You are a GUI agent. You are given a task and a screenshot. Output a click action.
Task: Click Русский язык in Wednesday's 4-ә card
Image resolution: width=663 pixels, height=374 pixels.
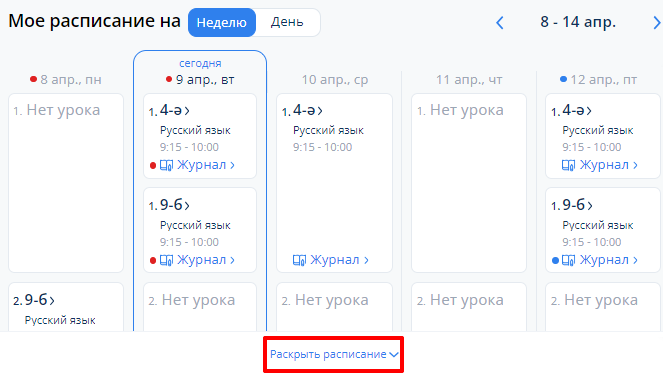tap(328, 130)
